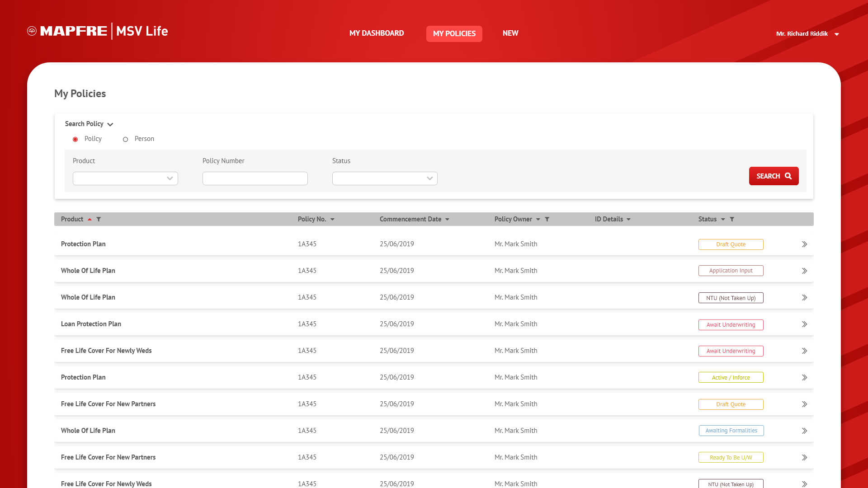Open the first NTU Whole Of Life row chevron
This screenshot has height=488, width=868.
[x=804, y=298]
